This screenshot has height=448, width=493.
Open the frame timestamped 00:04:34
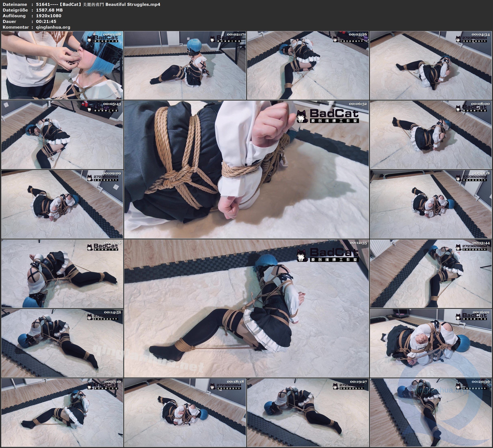click(x=431, y=65)
